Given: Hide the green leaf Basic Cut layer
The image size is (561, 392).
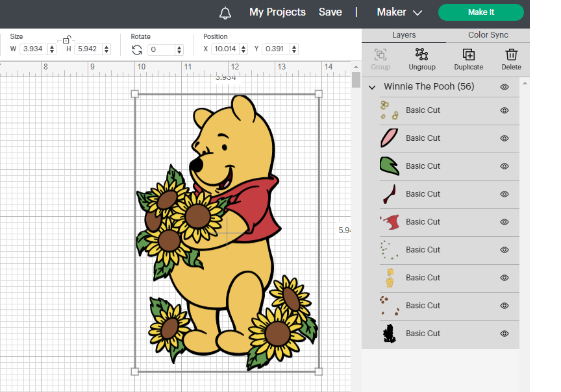Looking at the screenshot, I should [x=505, y=166].
